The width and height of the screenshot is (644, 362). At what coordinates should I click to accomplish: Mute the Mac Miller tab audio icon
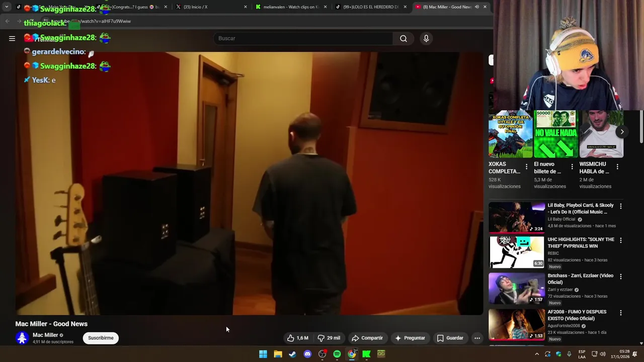click(x=476, y=7)
